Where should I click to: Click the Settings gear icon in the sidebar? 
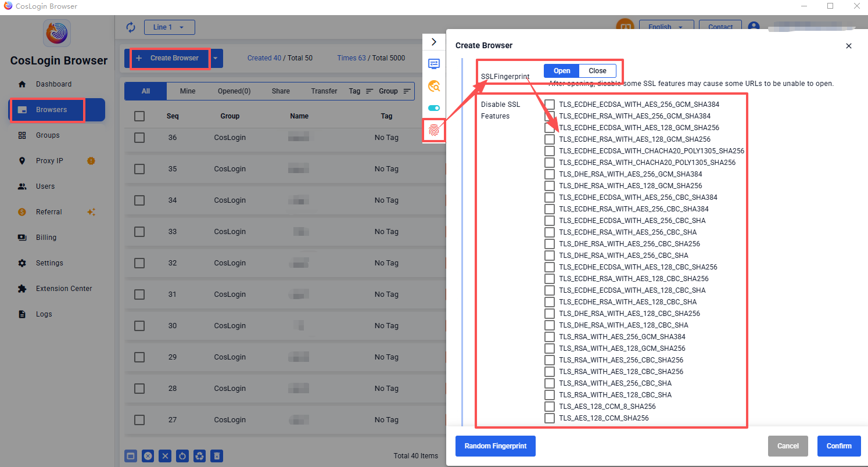click(22, 263)
